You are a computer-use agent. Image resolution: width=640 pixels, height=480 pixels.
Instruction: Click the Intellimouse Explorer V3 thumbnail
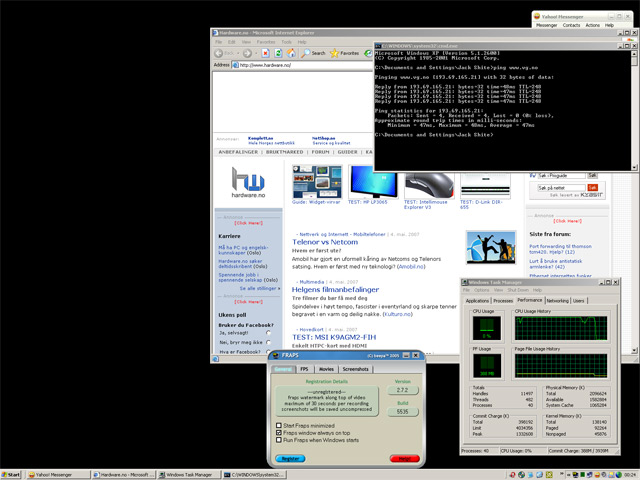[429, 186]
